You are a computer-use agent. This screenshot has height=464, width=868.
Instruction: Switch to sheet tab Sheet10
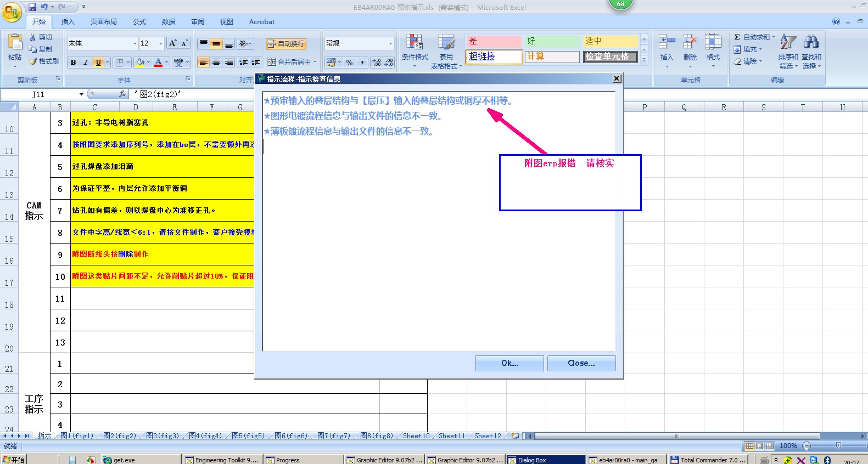(x=416, y=436)
